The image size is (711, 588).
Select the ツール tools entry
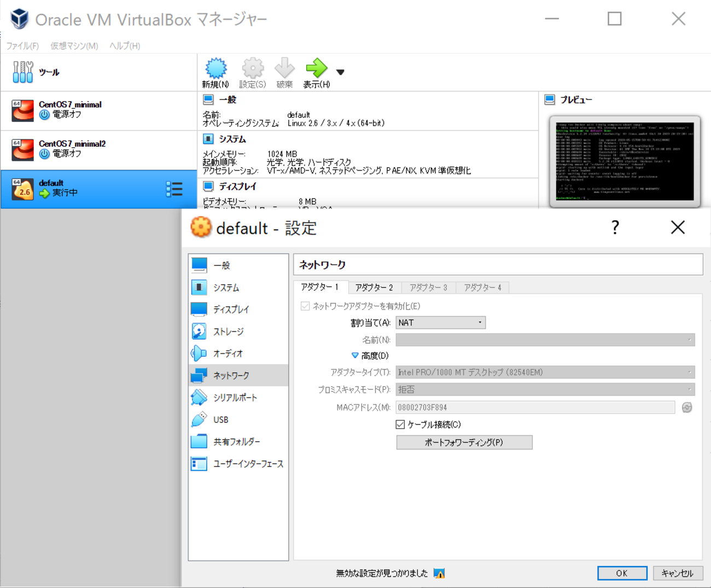click(98, 72)
